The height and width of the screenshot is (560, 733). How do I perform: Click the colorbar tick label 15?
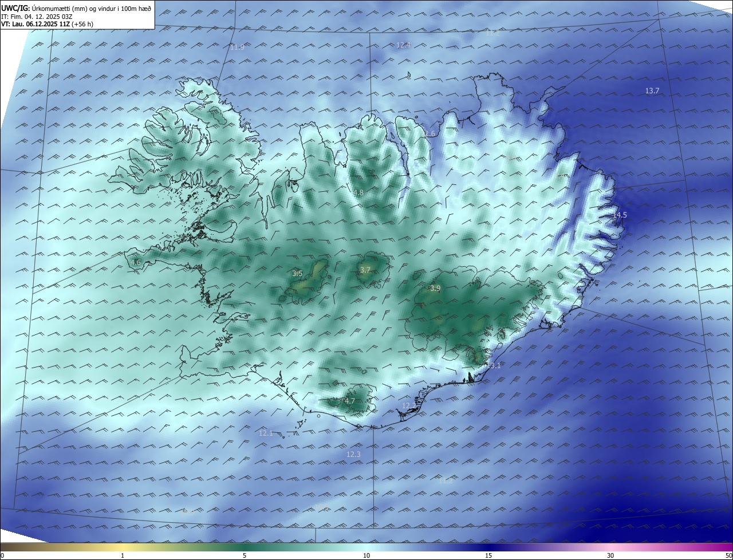pos(488,556)
